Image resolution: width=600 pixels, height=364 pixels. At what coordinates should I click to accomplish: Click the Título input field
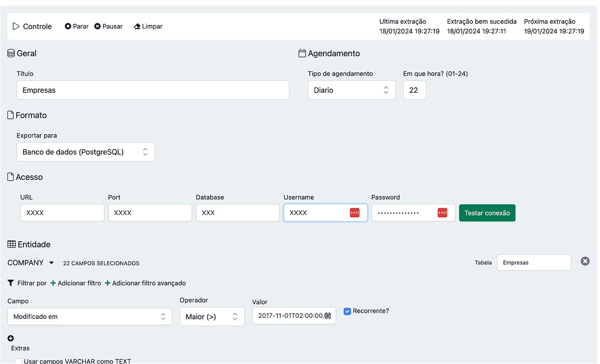(x=153, y=90)
